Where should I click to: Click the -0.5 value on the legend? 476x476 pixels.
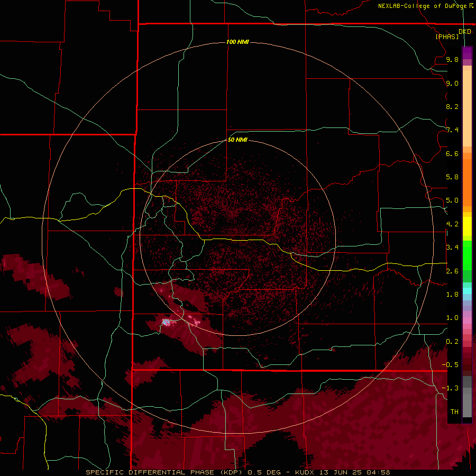point(450,365)
